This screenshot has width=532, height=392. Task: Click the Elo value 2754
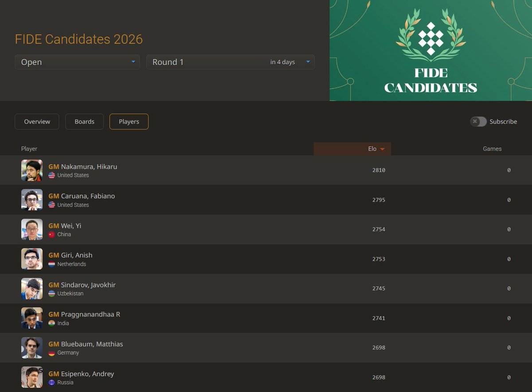tap(379, 229)
